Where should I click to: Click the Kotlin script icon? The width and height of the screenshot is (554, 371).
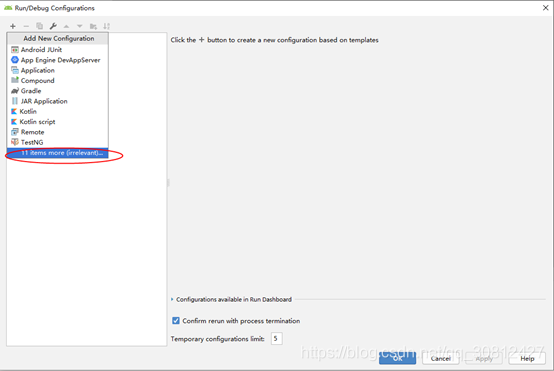click(x=14, y=122)
